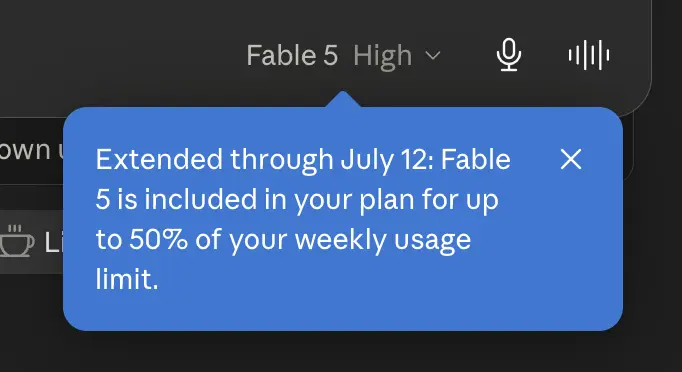Click the 'July 12' date in the notice
This screenshot has width=682, height=372.
(386, 159)
